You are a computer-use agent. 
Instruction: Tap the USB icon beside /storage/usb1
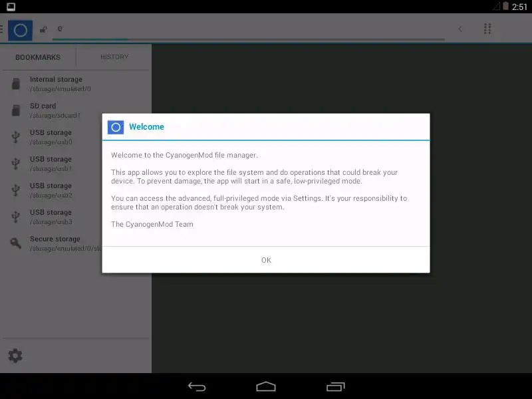[x=15, y=164]
